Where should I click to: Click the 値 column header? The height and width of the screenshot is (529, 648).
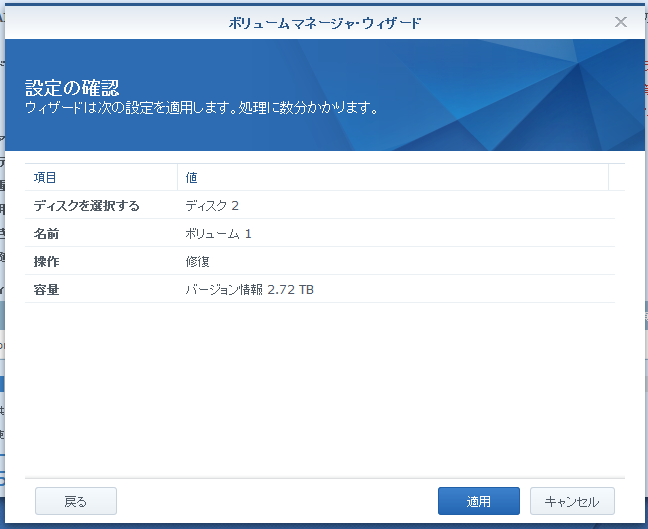[x=393, y=177]
